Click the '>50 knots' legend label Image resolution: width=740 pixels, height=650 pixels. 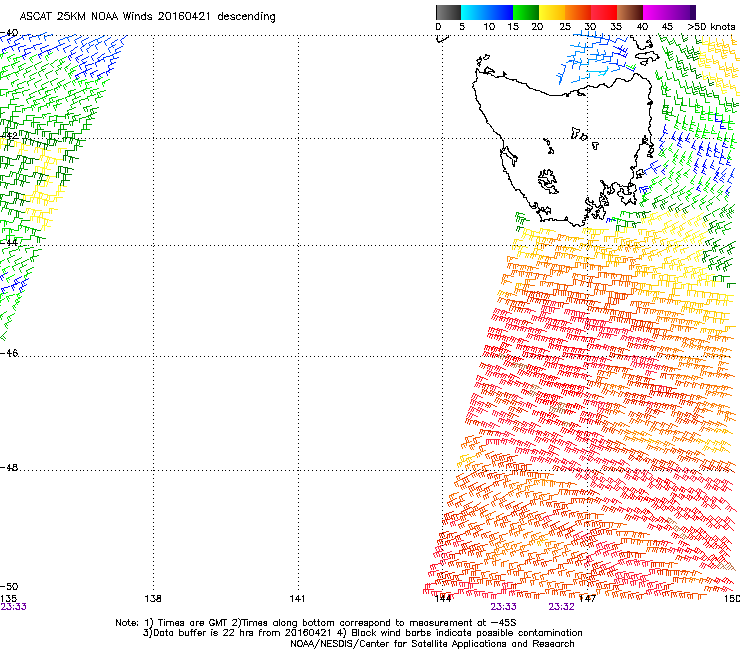pyautogui.click(x=711, y=27)
